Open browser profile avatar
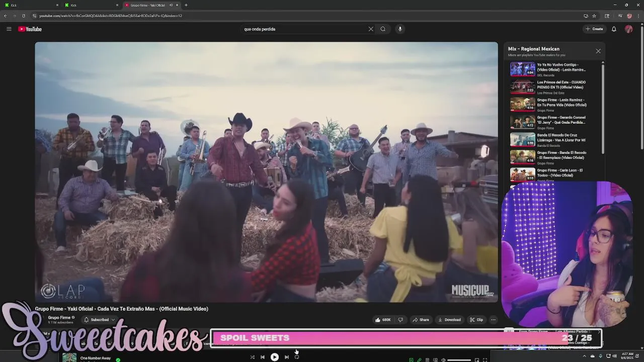 point(629,16)
